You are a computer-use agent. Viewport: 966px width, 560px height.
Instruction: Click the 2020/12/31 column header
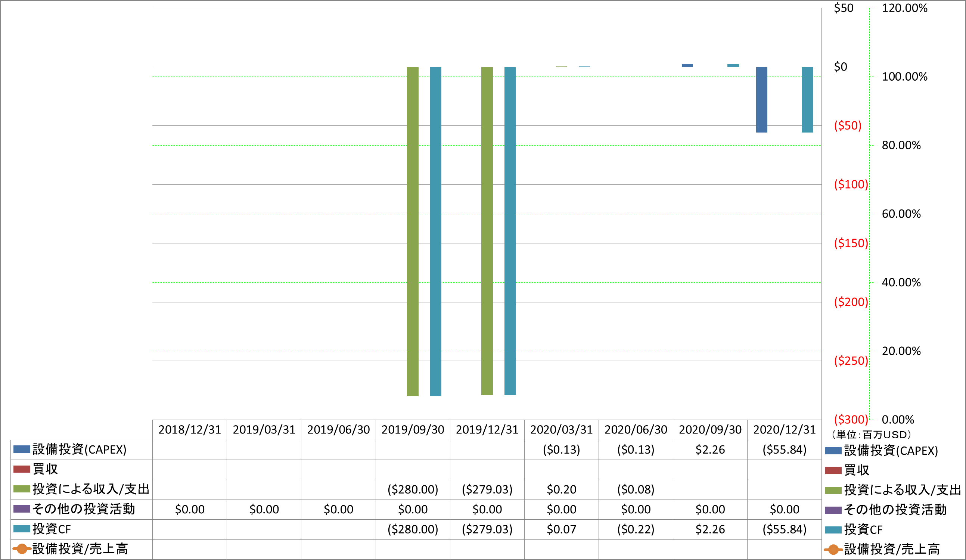(785, 430)
